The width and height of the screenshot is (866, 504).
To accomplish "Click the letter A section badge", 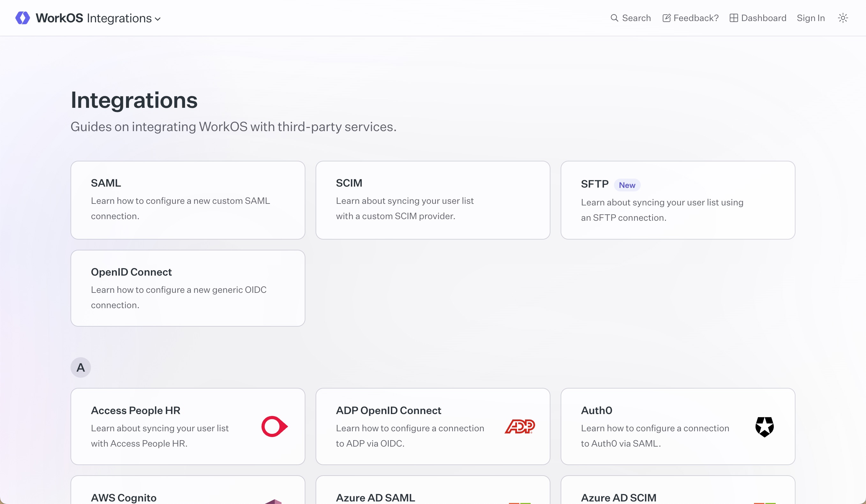I will coord(80,367).
